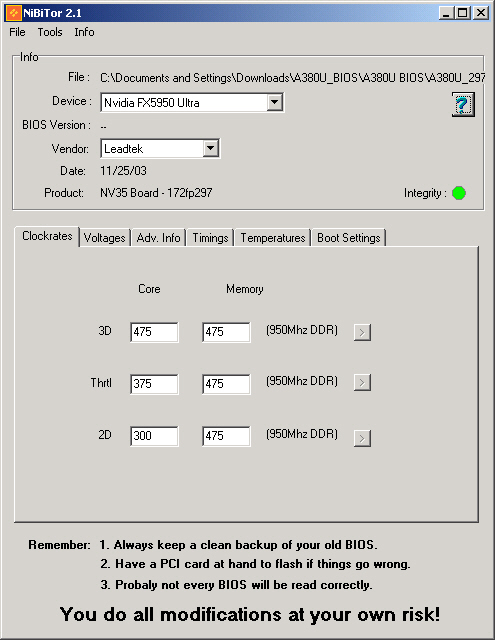Click the Memory column header label
The image size is (495, 640).
click(244, 289)
